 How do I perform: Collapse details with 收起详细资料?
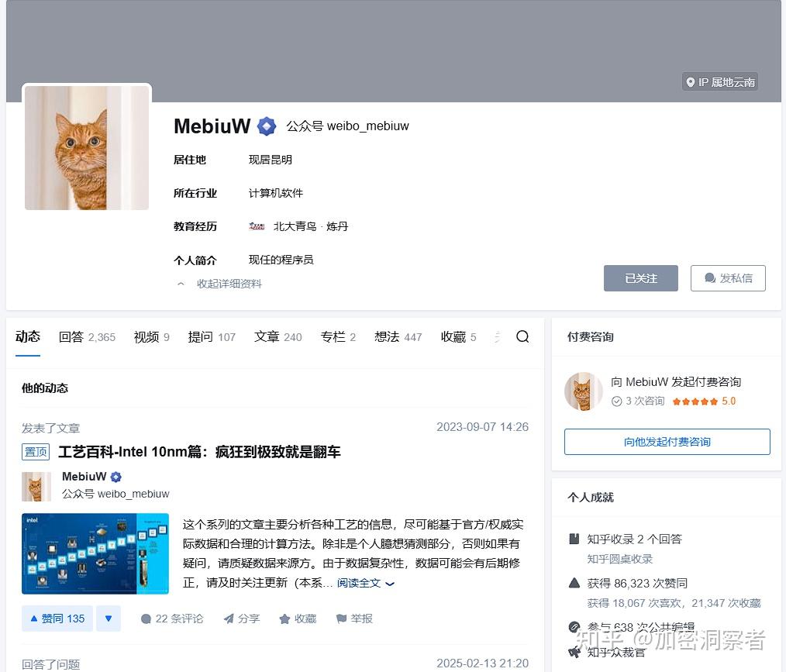(x=228, y=284)
